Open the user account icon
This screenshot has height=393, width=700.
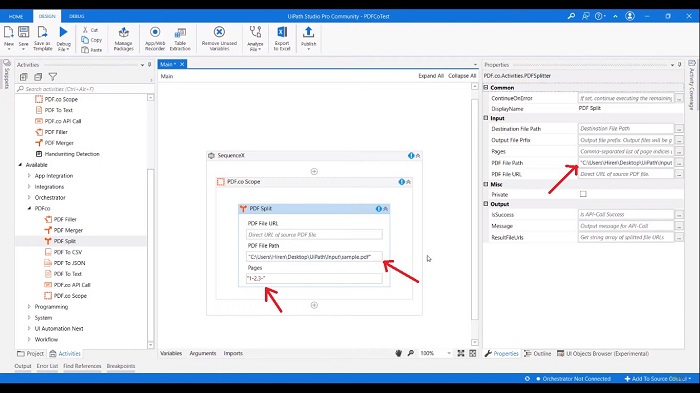630,16
